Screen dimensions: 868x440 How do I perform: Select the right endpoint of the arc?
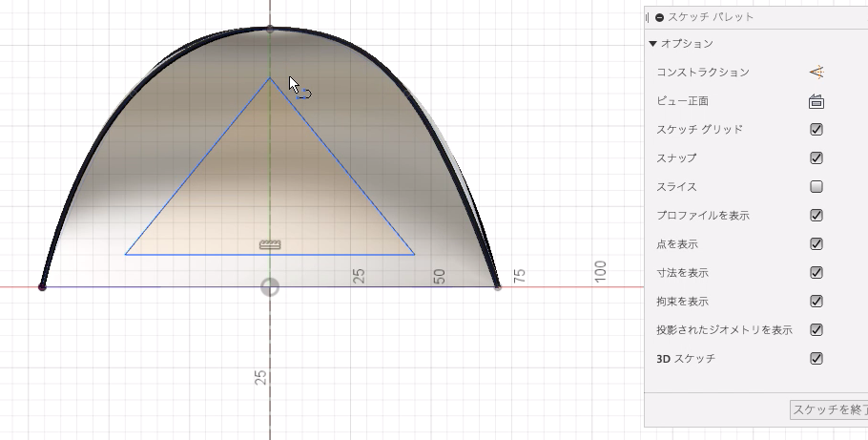coord(497,287)
